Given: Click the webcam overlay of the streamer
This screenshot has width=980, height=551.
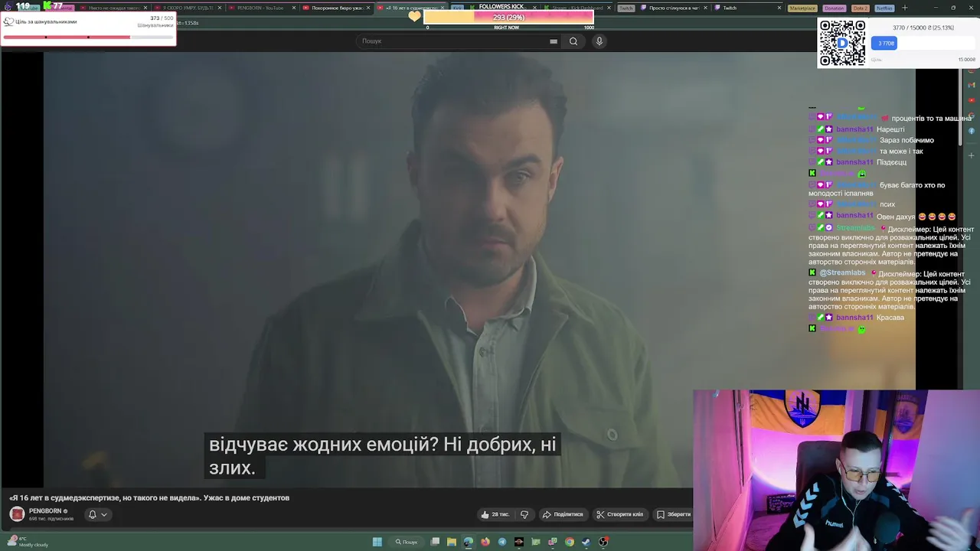Looking at the screenshot, I should point(836,470).
